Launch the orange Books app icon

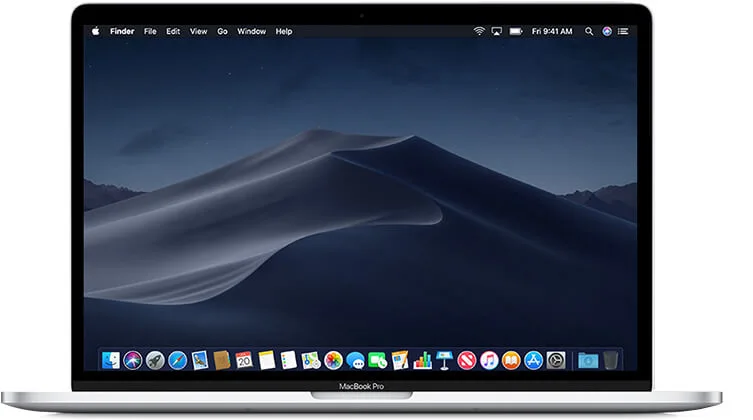click(511, 360)
